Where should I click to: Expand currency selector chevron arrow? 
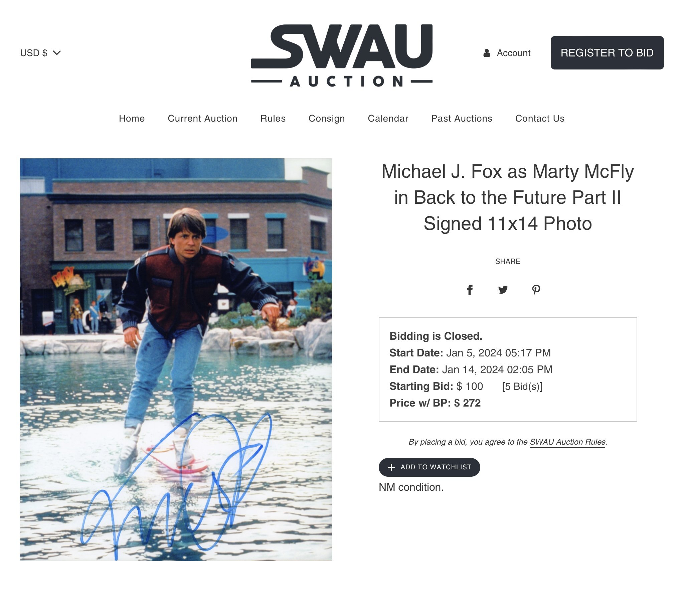click(x=57, y=53)
